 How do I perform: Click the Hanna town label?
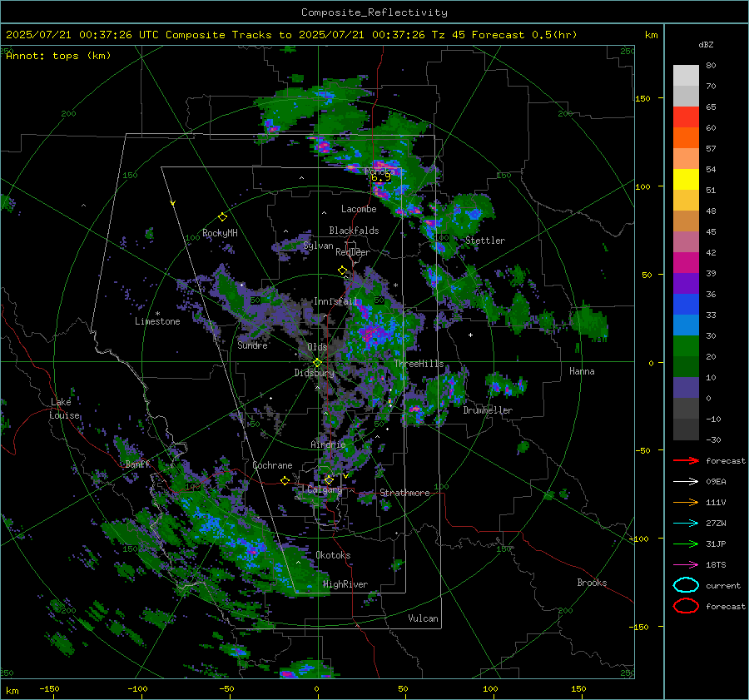click(x=582, y=371)
